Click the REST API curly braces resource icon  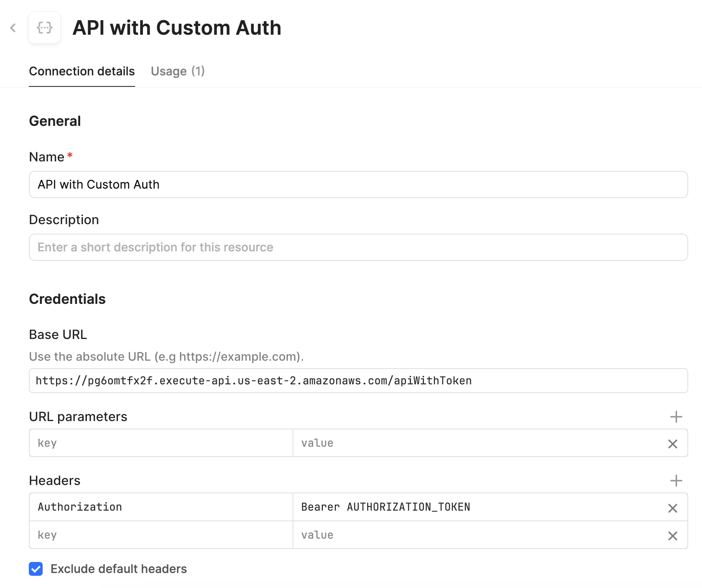[x=45, y=28]
